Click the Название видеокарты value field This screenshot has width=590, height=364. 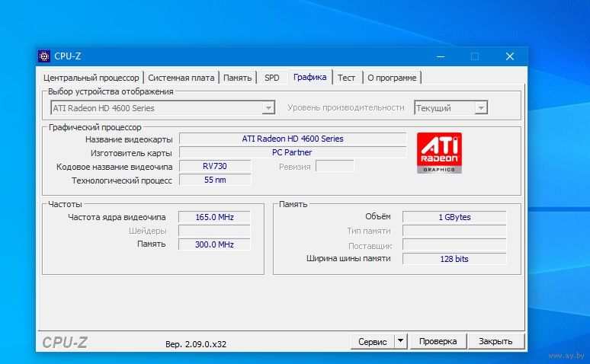pos(293,139)
